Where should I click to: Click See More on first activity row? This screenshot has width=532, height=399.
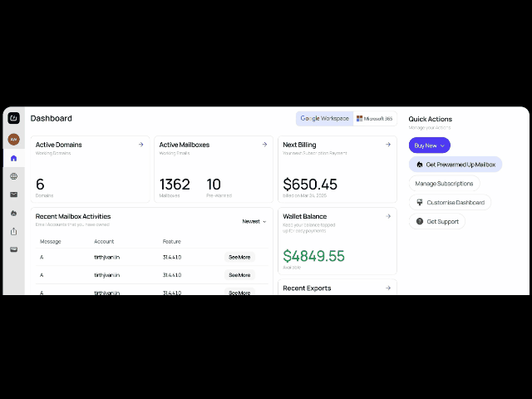[x=239, y=257]
